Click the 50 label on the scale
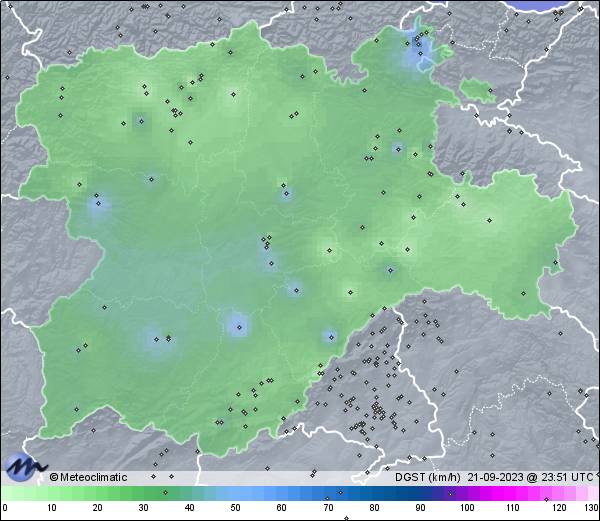 pos(235,508)
